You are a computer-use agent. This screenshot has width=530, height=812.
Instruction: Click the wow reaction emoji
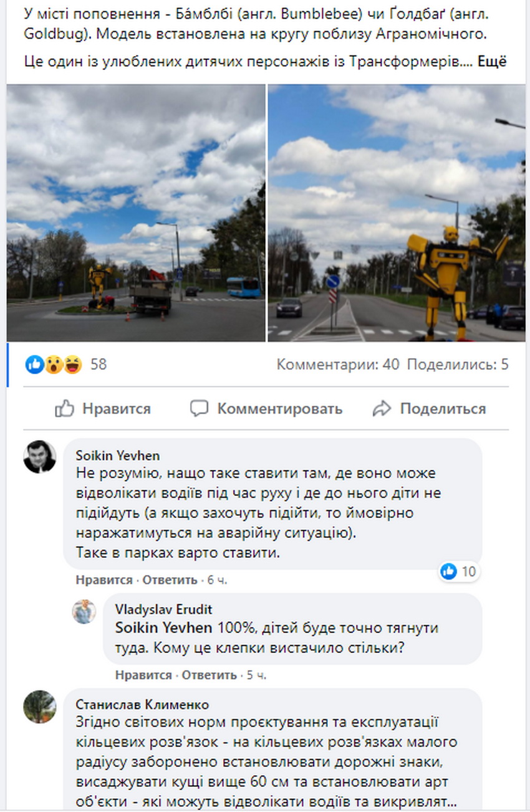[54, 364]
